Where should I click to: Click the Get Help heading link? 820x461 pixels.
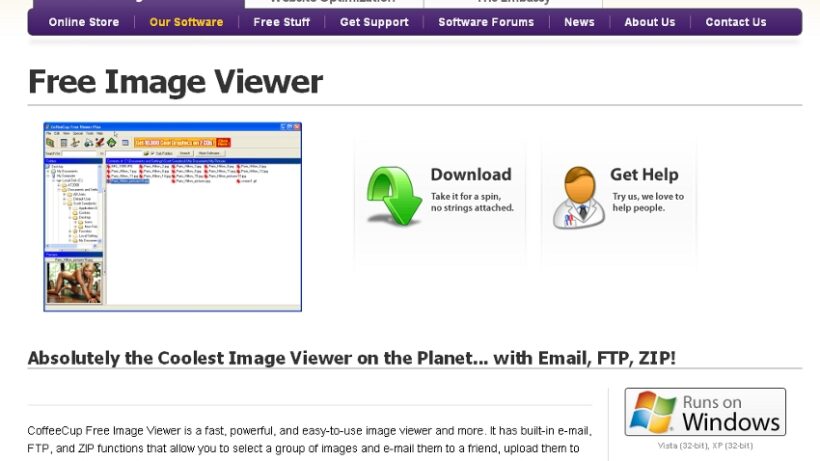[644, 174]
